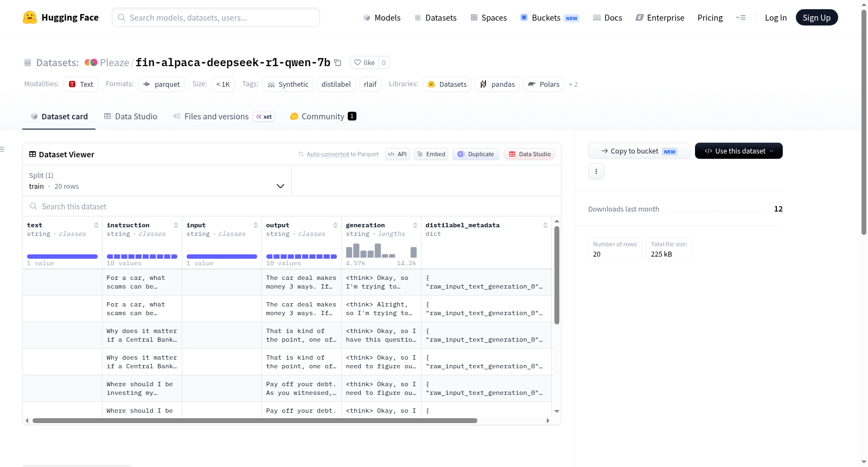Filter by the Text modality tag
Screen dimensions: 868x467
[x=81, y=84]
